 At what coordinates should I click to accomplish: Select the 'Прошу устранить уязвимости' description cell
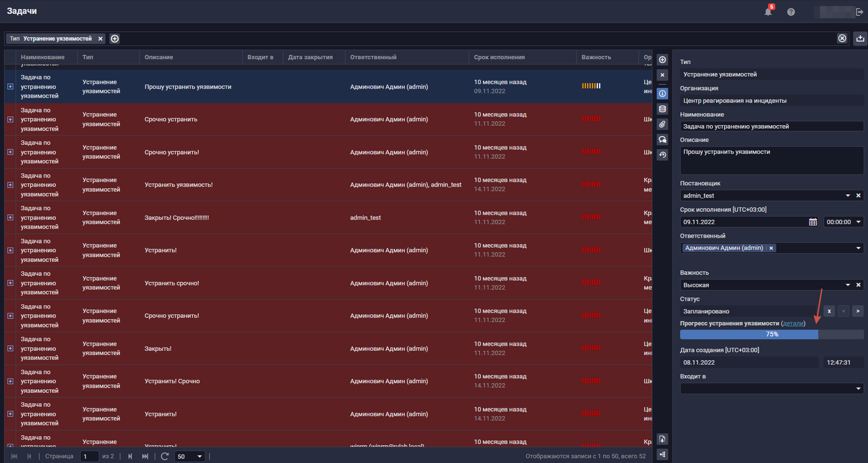(x=191, y=87)
